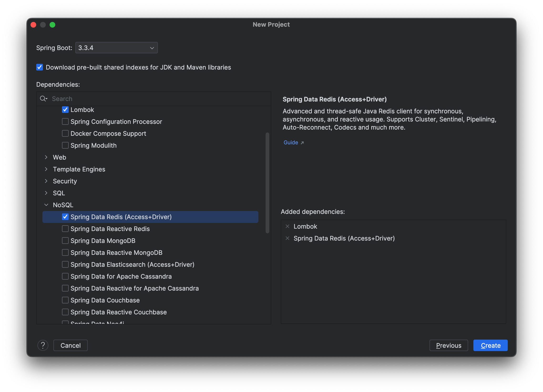Viewport: 543px width, 392px height.
Task: Remove Spring Data Redis from added dependencies
Action: 287,238
